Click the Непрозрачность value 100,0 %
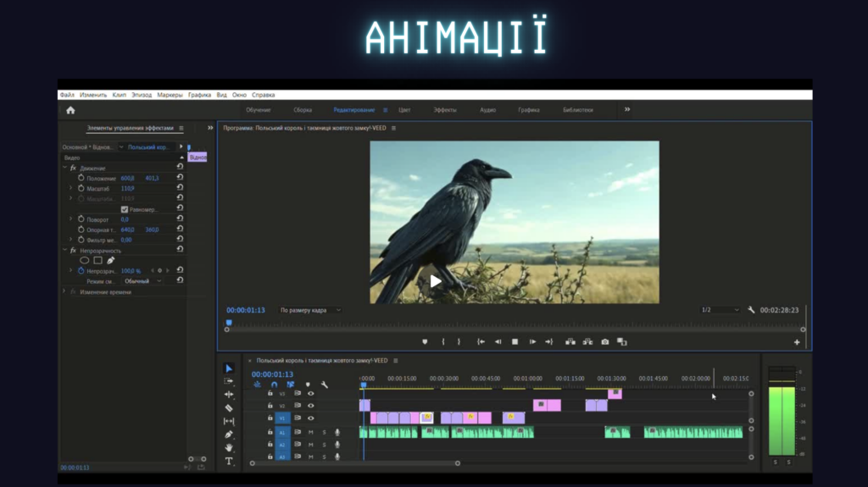 point(131,271)
